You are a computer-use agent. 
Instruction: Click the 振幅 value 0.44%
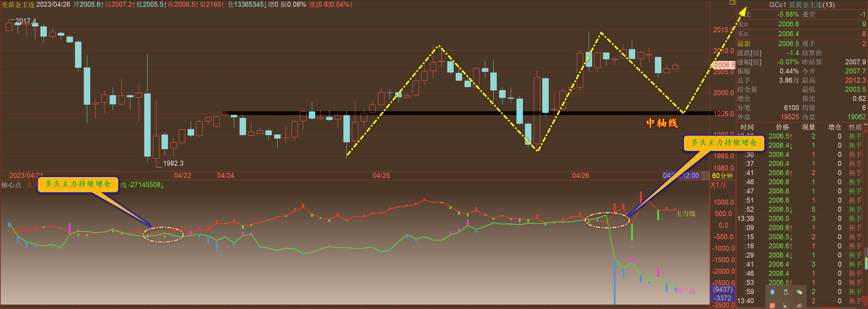coord(789,71)
